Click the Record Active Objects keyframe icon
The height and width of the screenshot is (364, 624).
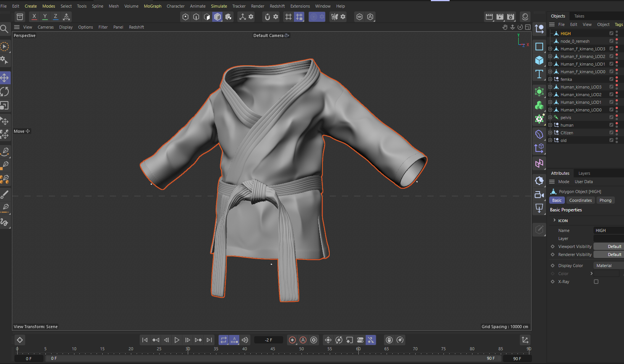[x=292, y=340]
